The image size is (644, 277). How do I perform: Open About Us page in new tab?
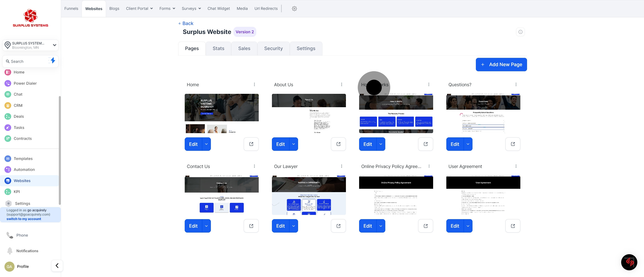pyautogui.click(x=338, y=144)
